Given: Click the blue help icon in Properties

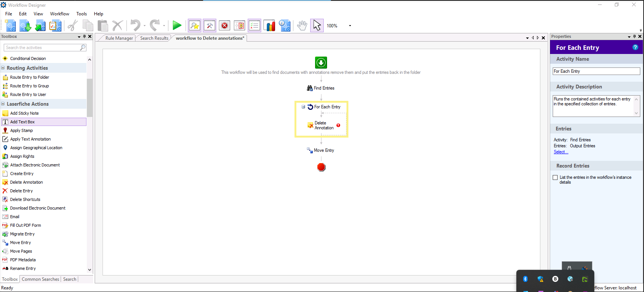Looking at the screenshot, I should point(635,47).
